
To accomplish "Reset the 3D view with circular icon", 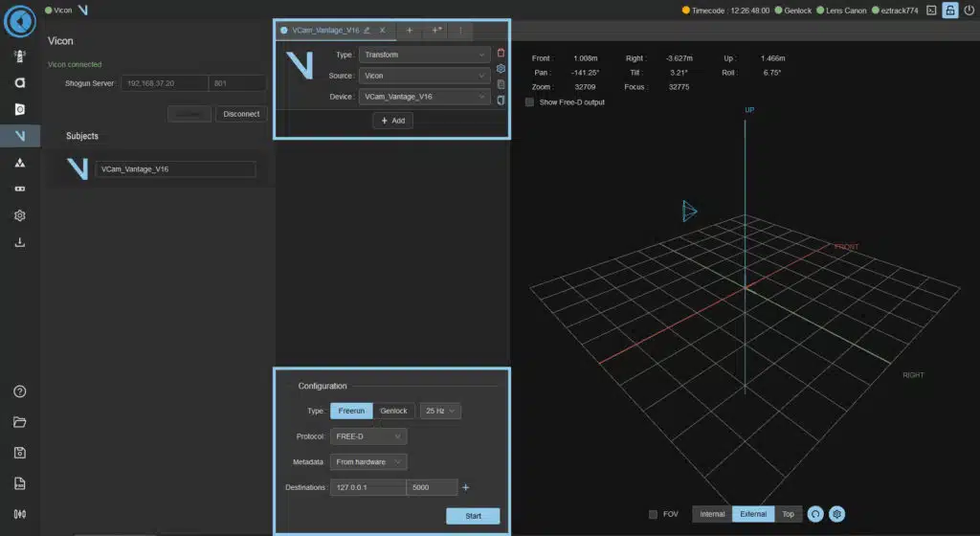I will pyautogui.click(x=815, y=514).
